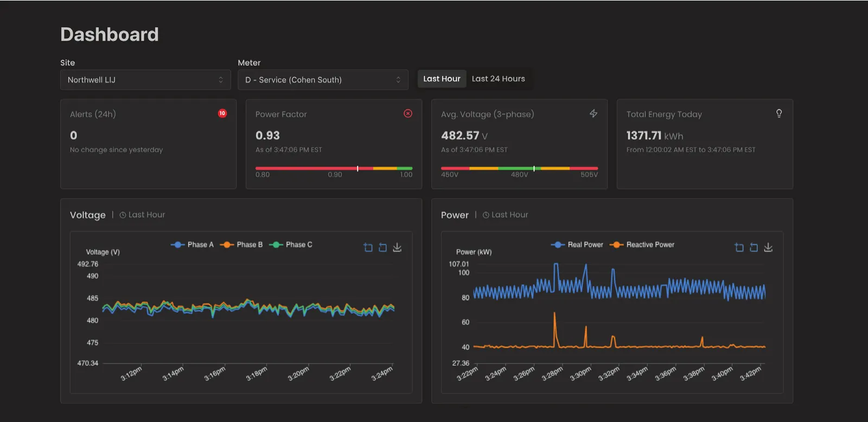Screen dimensions: 868x422
Task: Download the Power chart image
Action: 768,247
